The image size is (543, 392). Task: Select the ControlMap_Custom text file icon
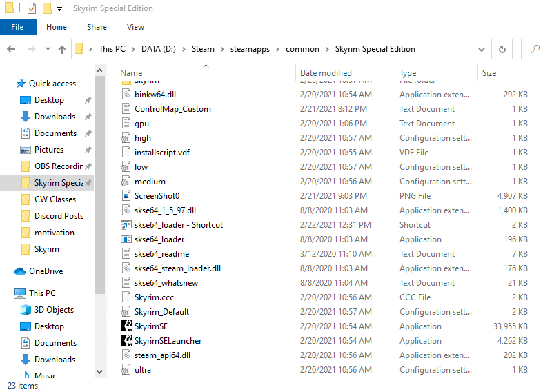pos(126,109)
